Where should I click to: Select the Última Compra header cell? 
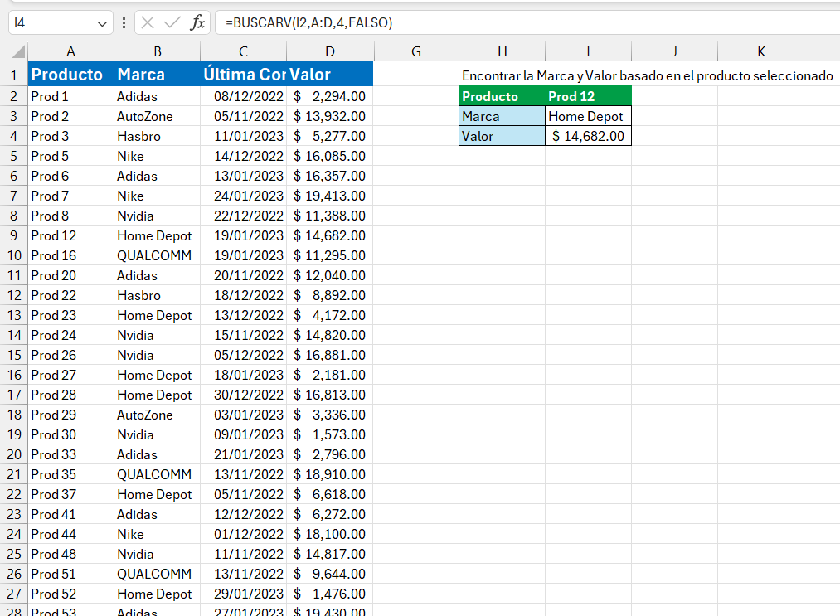(243, 75)
